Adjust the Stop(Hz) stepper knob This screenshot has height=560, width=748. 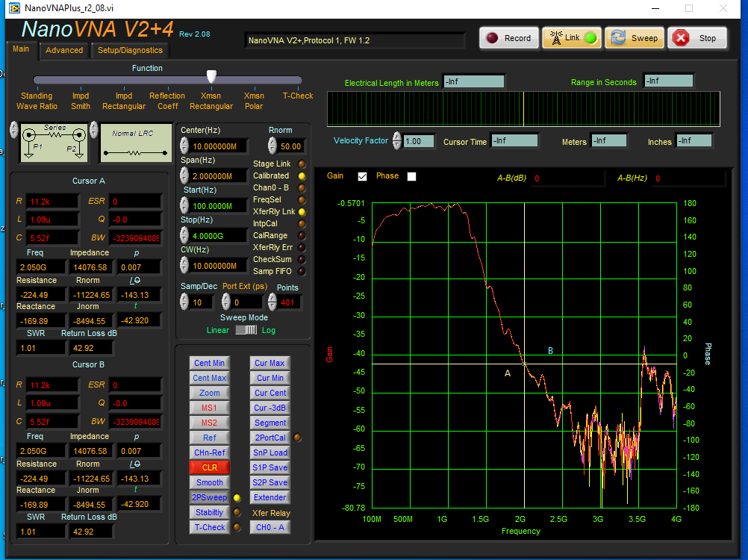coord(184,235)
